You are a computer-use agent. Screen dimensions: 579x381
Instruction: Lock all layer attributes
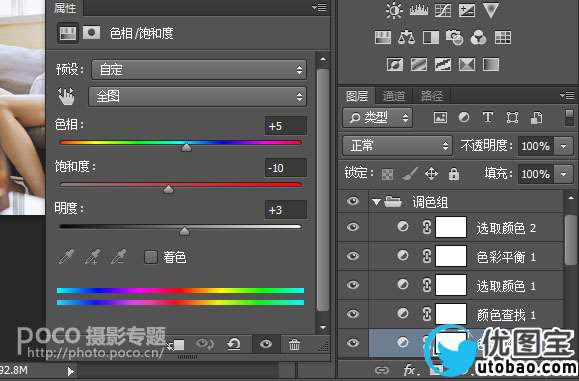pyautogui.click(x=454, y=174)
